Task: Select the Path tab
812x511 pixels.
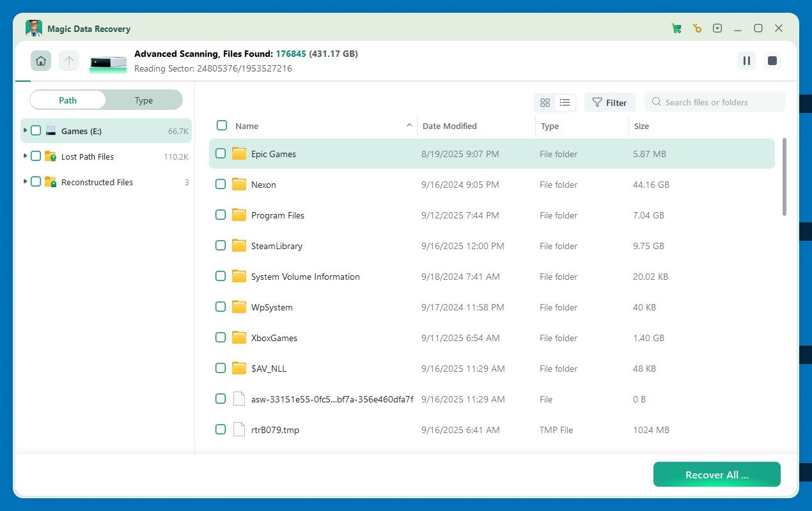Action: click(x=67, y=100)
